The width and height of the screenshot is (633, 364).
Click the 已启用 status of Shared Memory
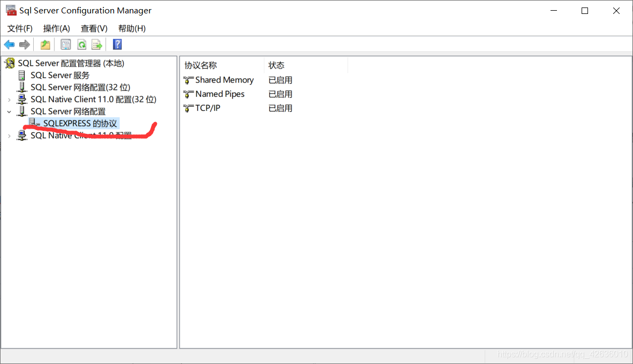pos(280,80)
